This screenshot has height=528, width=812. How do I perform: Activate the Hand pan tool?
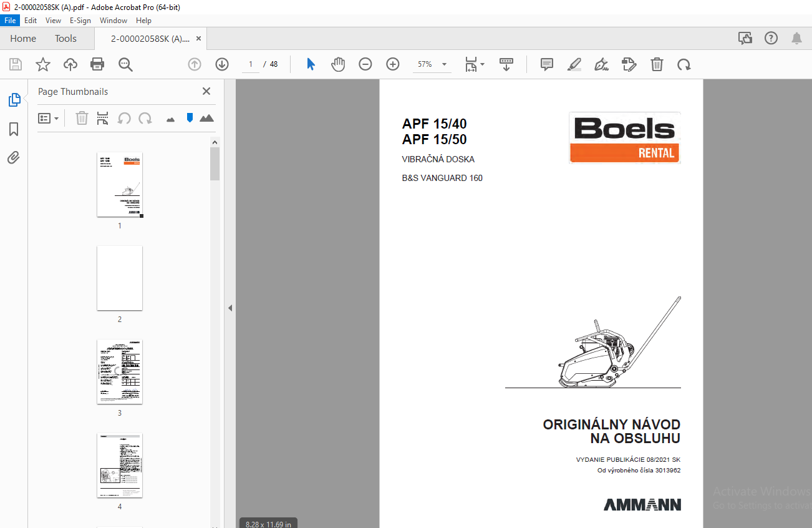(x=338, y=64)
